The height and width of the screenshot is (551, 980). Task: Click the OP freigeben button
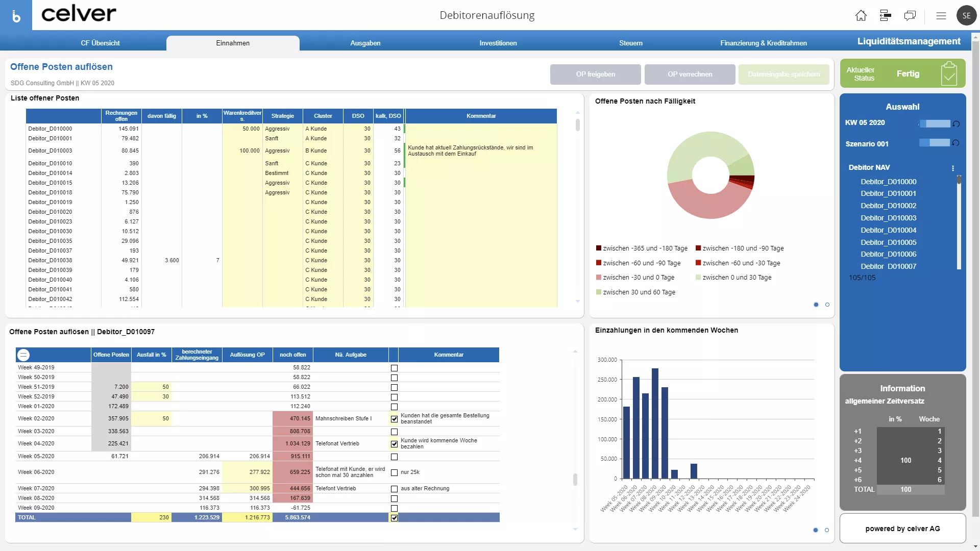tap(596, 74)
